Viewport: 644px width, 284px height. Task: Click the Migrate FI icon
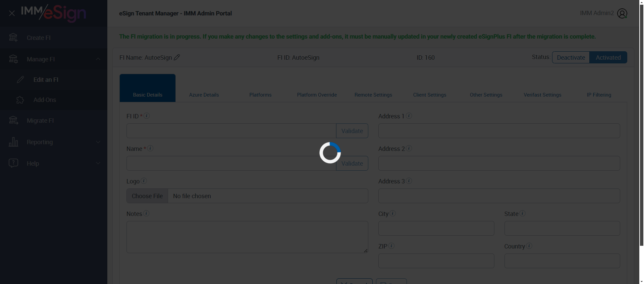pyautogui.click(x=13, y=120)
